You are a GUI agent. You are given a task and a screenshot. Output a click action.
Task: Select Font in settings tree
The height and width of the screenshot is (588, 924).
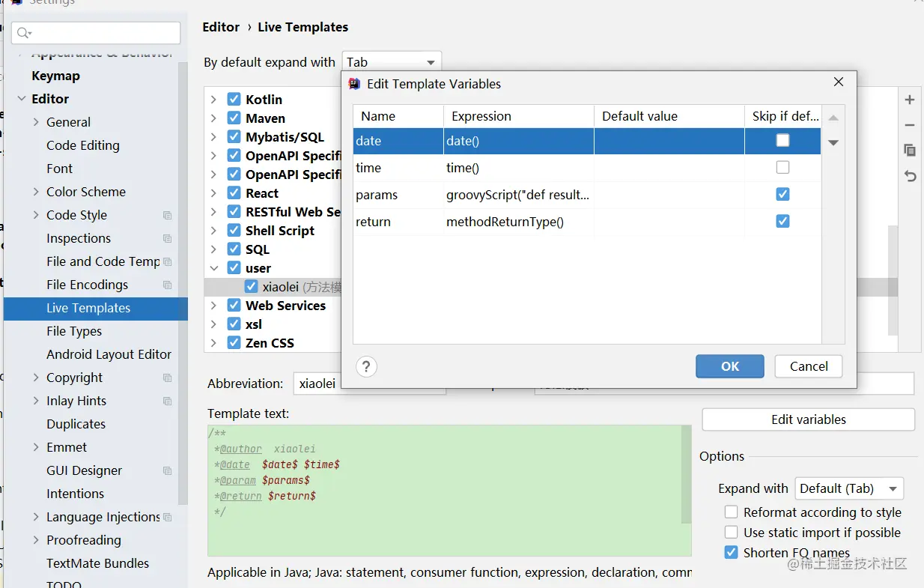click(x=60, y=169)
